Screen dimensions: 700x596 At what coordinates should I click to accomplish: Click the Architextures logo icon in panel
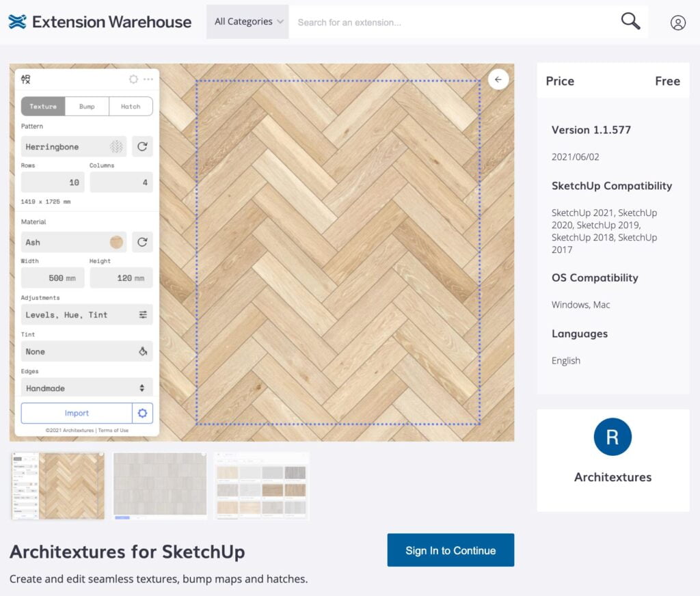click(26, 79)
